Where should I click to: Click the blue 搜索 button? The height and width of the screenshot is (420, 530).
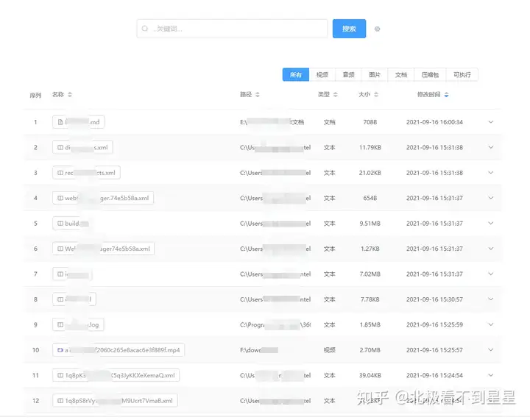click(x=349, y=29)
